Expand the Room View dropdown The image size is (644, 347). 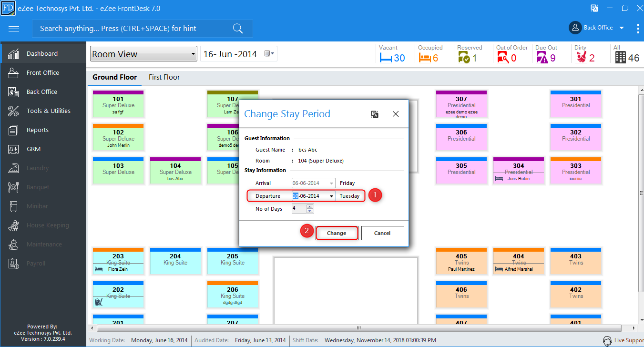click(x=193, y=54)
